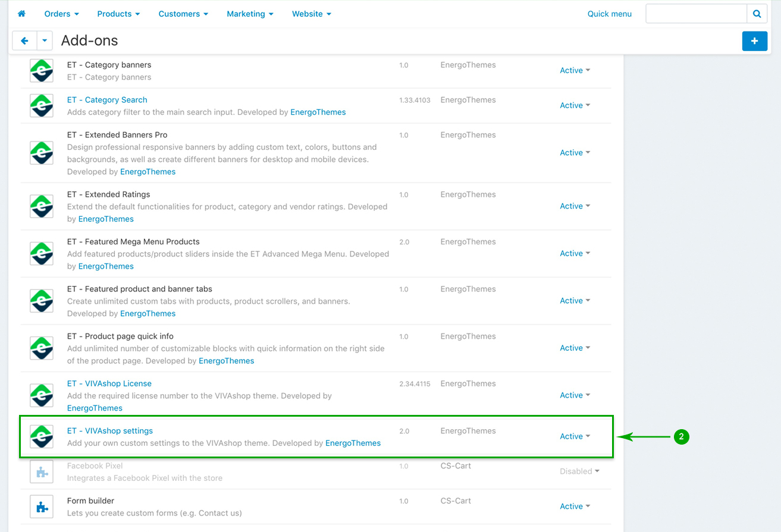
Task: Open the Website menu
Action: 312,14
